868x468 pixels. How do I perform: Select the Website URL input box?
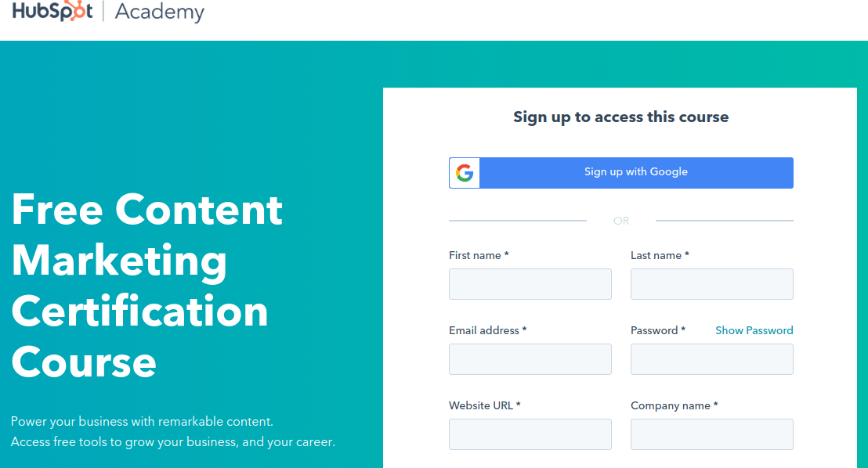point(530,434)
